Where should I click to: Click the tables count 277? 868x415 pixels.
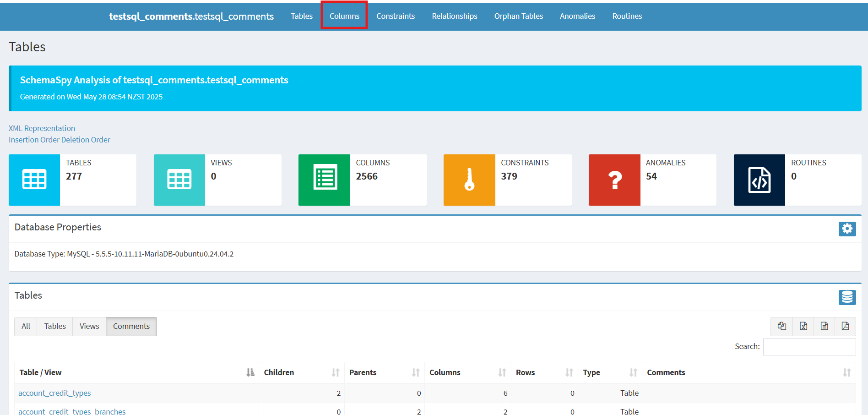click(74, 176)
